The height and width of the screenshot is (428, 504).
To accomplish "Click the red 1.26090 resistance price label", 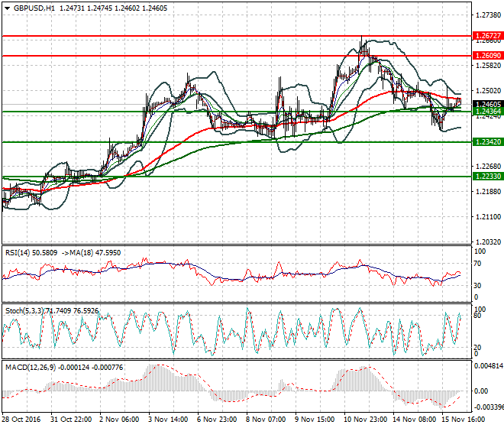I will pos(488,56).
